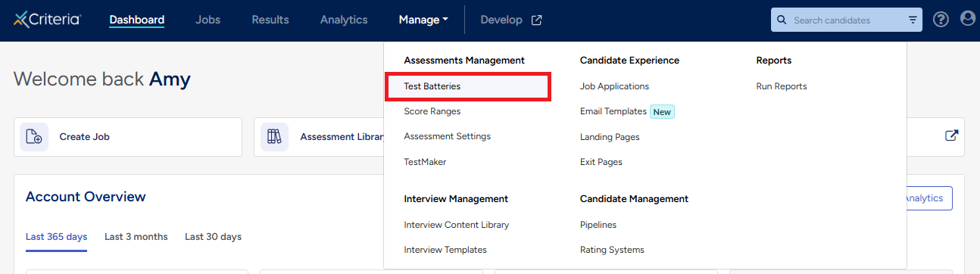The image size is (980, 274).
Task: Click the Account Overview heading
Action: (86, 197)
